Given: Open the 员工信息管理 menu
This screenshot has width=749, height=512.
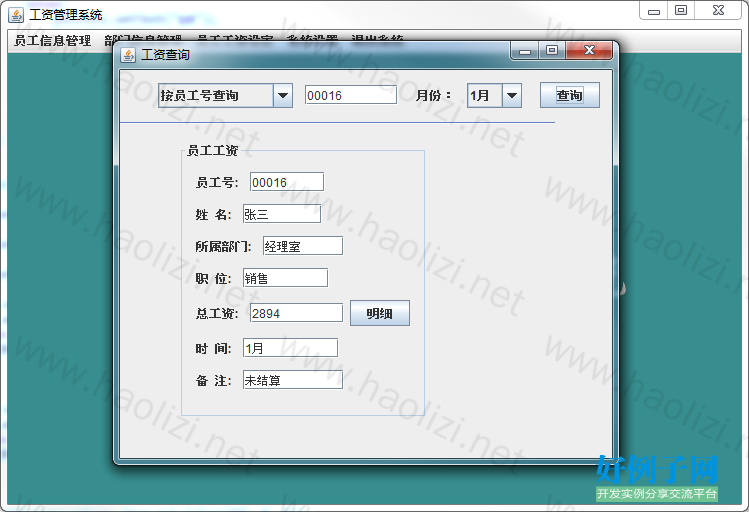Looking at the screenshot, I should 52,41.
